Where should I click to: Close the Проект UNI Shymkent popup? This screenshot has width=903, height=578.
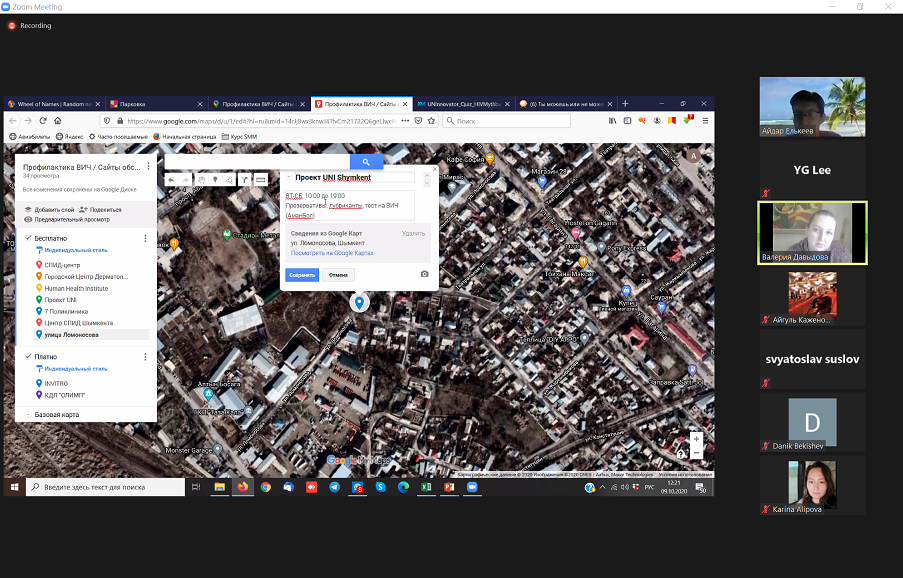coord(435,169)
